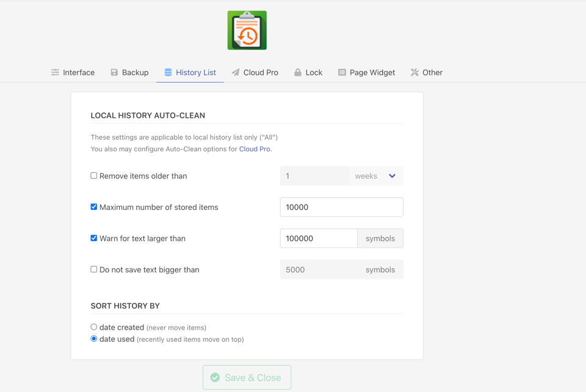
Task: Click the Lock padlock icon
Action: coord(298,73)
